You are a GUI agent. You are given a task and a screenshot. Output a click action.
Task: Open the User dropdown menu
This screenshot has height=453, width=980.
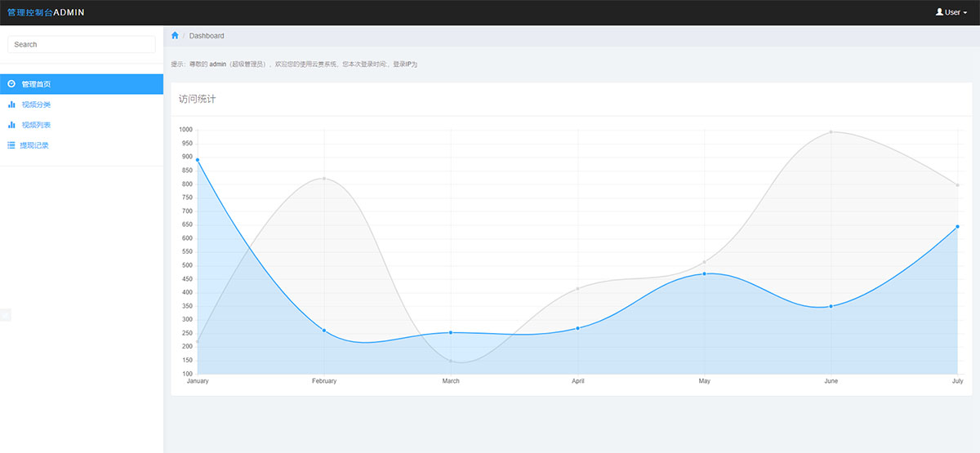click(951, 12)
